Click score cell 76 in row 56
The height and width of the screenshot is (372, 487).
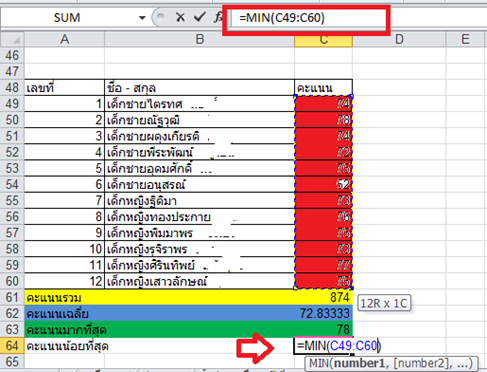323,217
